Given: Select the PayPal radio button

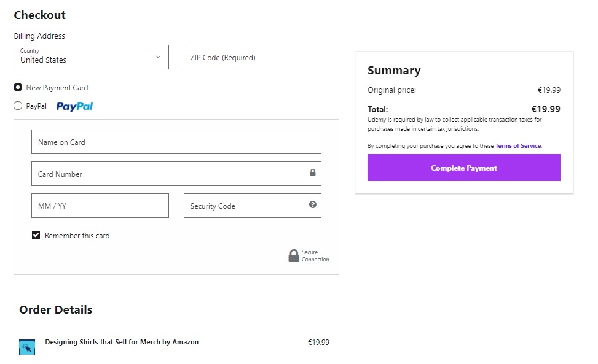Looking at the screenshot, I should pos(18,106).
